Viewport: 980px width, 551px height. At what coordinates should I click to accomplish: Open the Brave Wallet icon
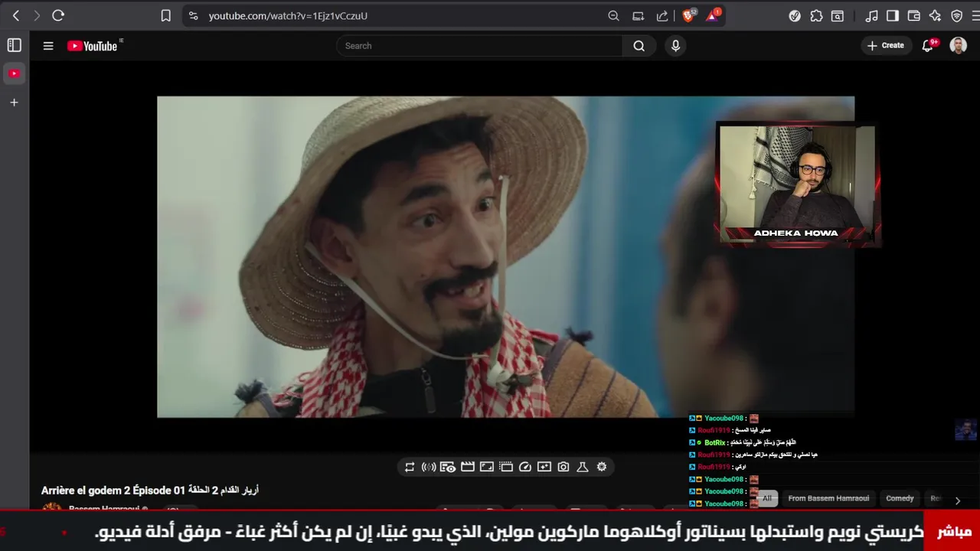point(913,15)
